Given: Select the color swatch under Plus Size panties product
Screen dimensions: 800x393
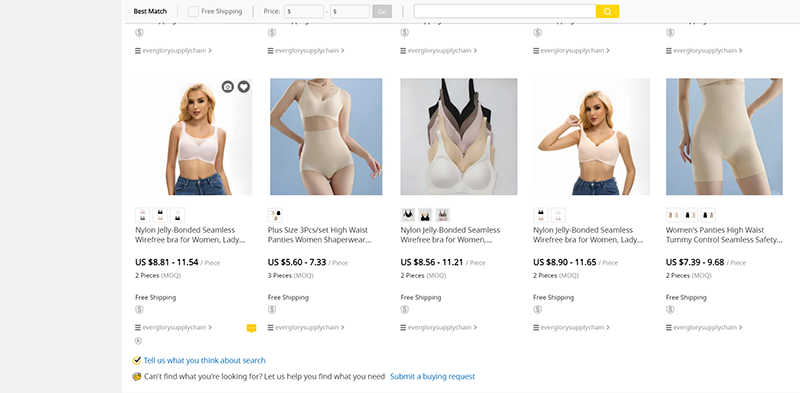Looking at the screenshot, I should [x=275, y=215].
